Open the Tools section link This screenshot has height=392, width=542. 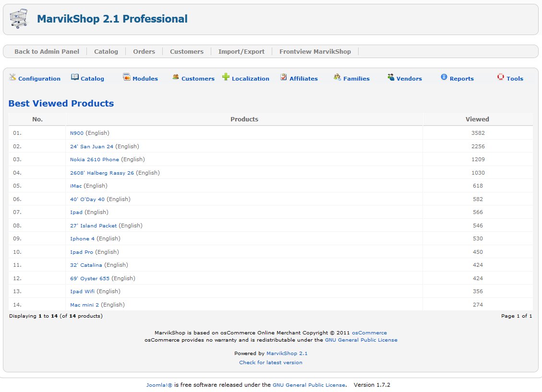click(x=515, y=79)
